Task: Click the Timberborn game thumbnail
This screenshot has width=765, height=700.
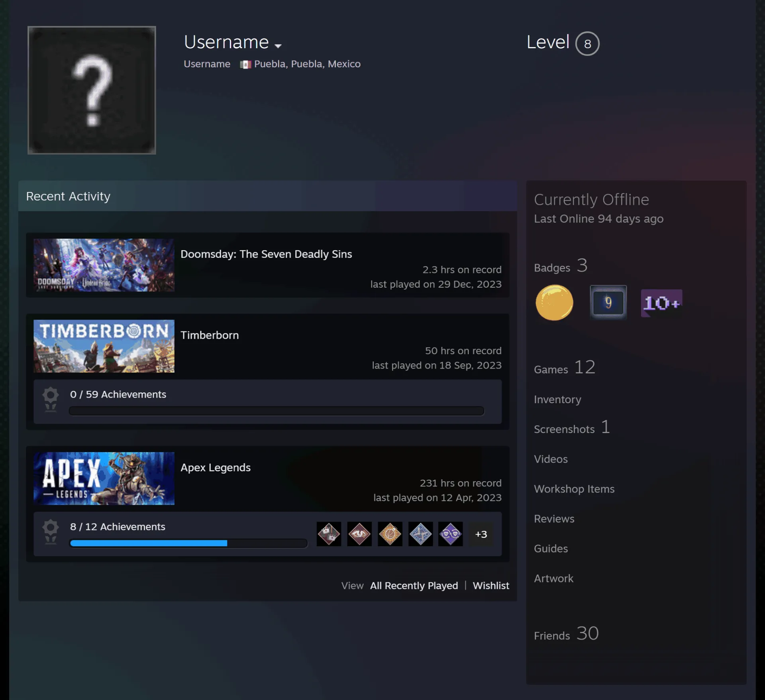Action: [104, 346]
